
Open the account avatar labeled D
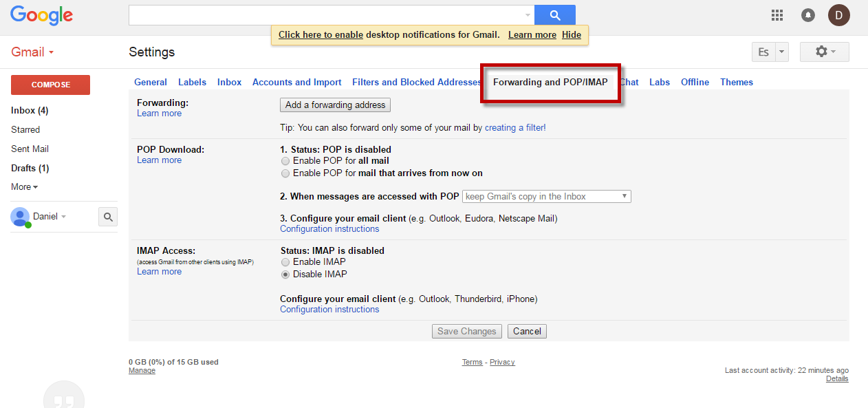838,15
